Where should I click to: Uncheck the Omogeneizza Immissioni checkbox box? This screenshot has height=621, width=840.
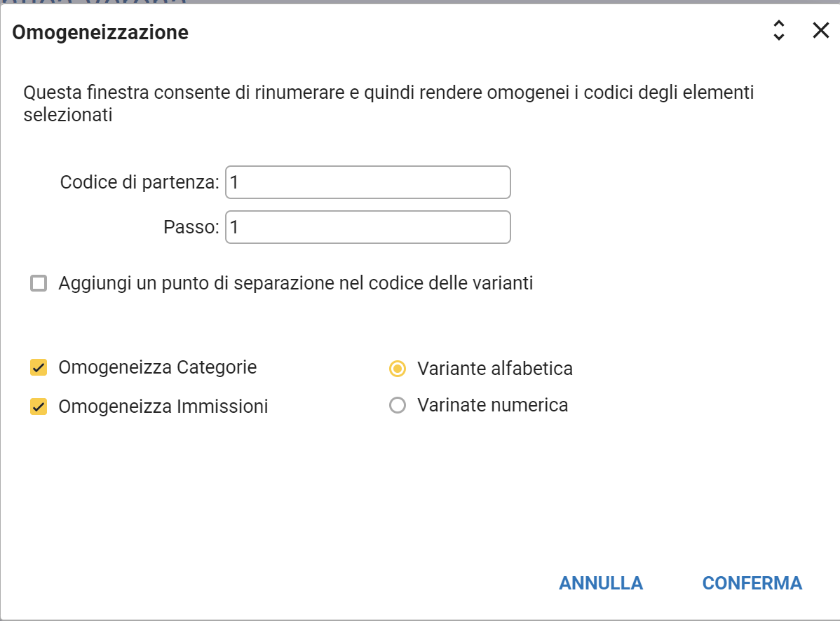[39, 407]
